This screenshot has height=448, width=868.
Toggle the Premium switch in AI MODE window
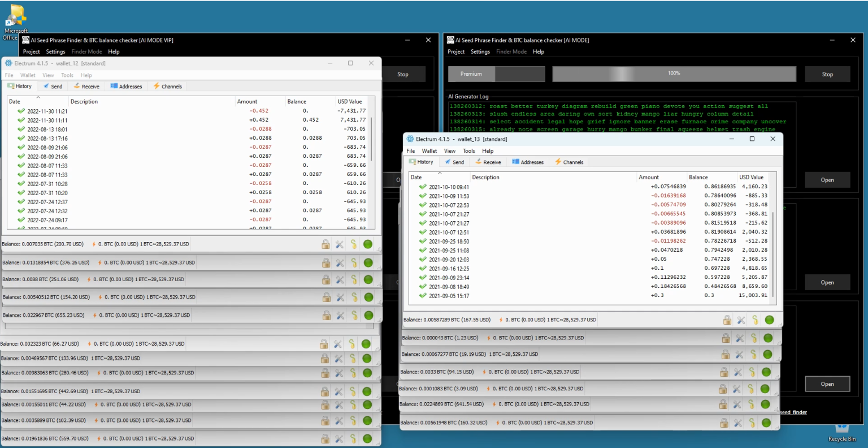[496, 74]
